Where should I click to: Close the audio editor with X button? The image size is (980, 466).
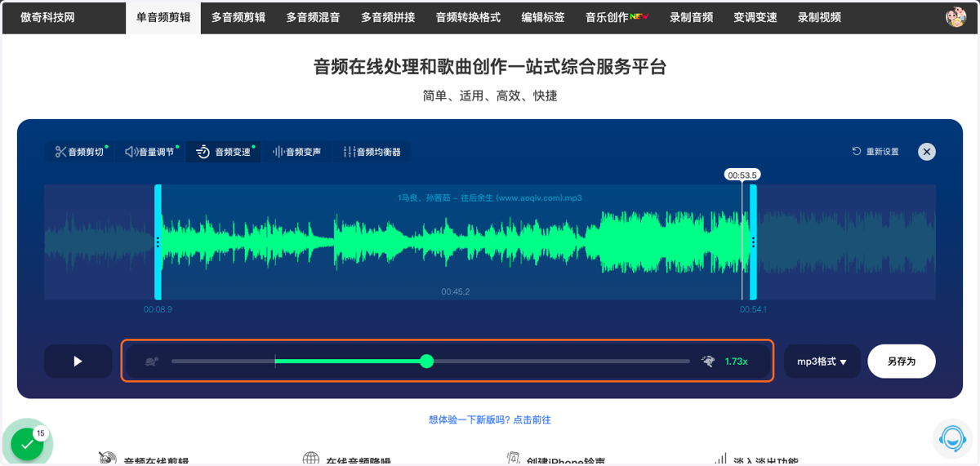pyautogui.click(x=926, y=152)
